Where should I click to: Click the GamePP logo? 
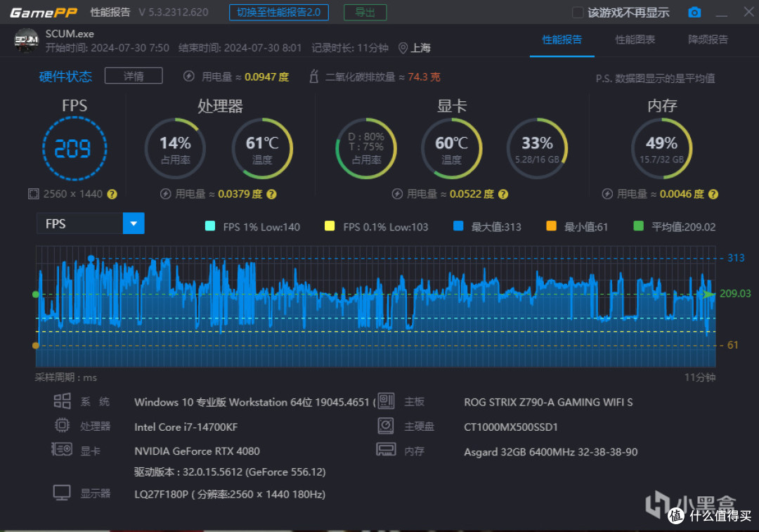pyautogui.click(x=44, y=13)
